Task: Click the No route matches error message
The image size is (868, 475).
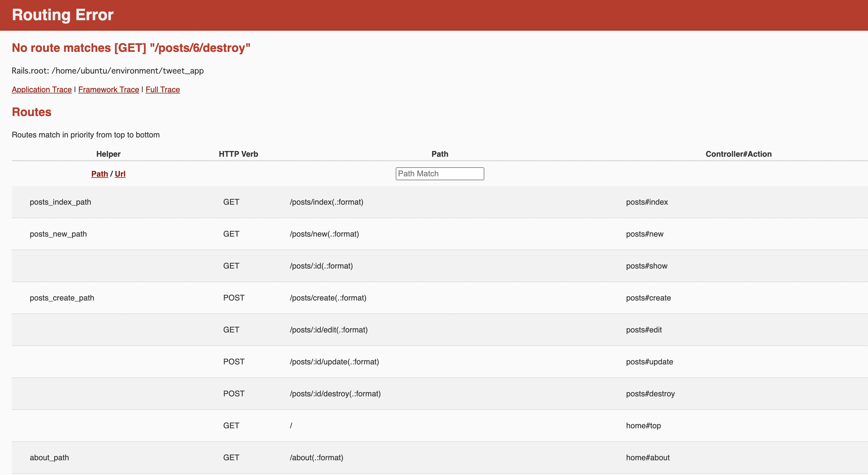Action: click(x=131, y=48)
